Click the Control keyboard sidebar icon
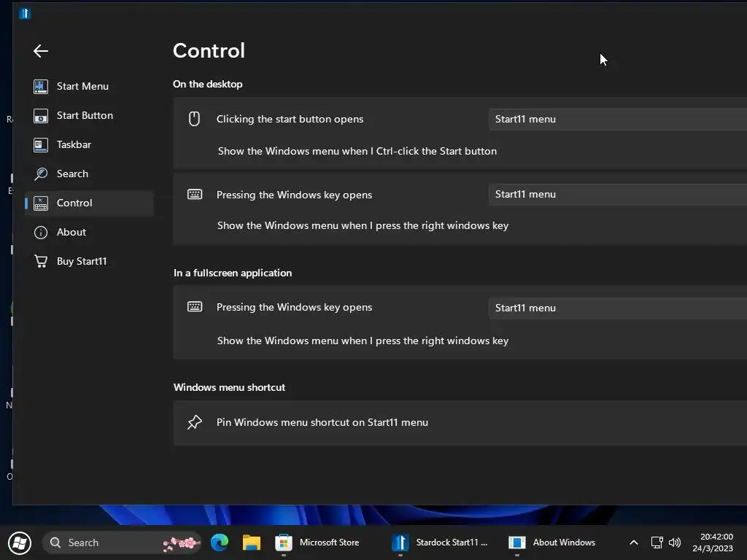The image size is (747, 560). click(41, 203)
